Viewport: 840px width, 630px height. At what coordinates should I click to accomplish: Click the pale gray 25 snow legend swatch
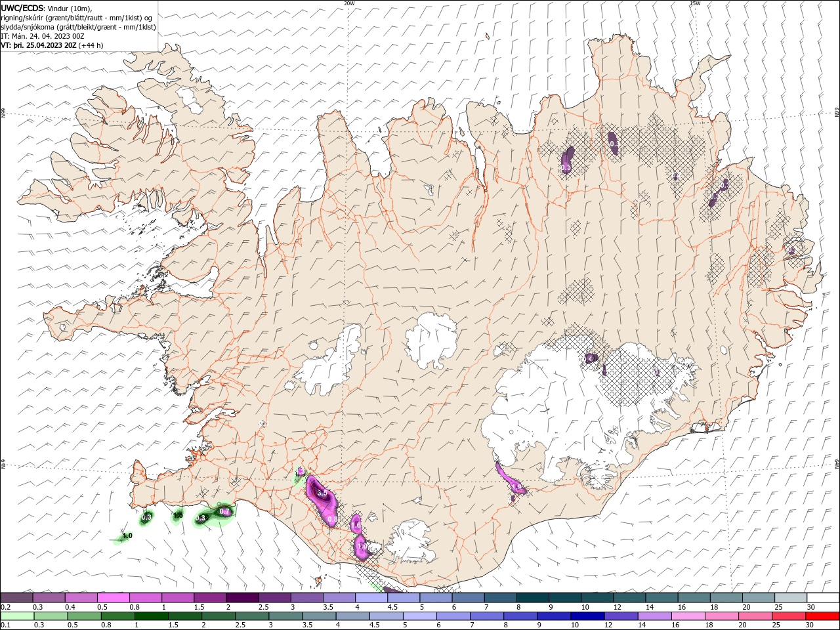point(791,597)
